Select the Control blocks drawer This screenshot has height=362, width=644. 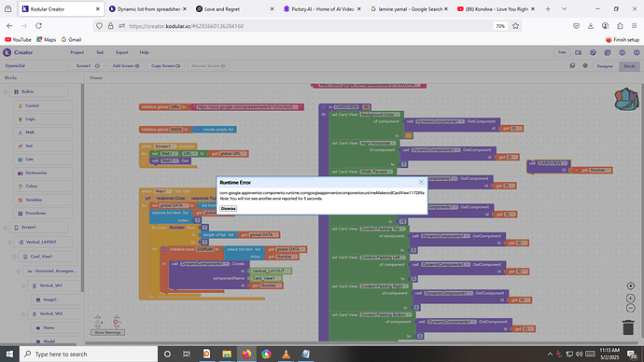tap(43, 105)
